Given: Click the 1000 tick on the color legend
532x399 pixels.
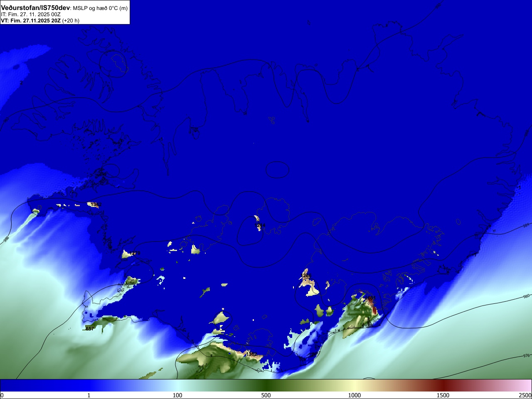Looking at the screenshot, I should (355, 395).
